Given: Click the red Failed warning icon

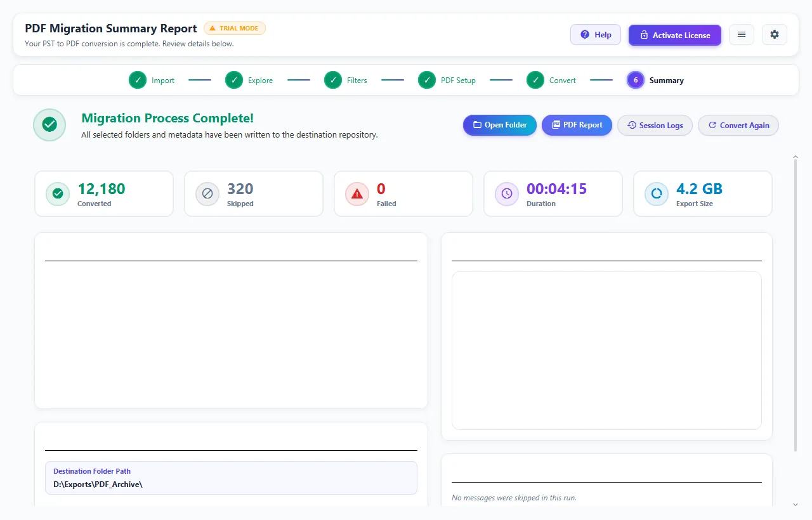Looking at the screenshot, I should (x=357, y=194).
